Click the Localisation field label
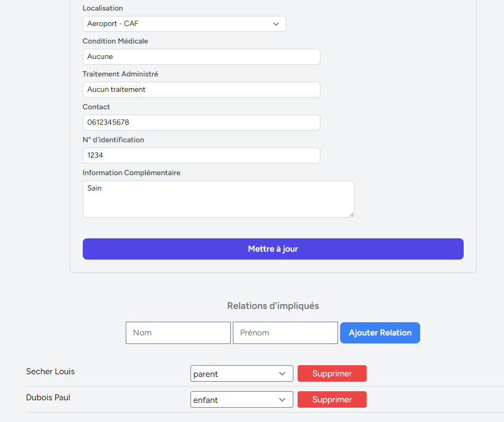The width and height of the screenshot is (504, 422). 102,8
